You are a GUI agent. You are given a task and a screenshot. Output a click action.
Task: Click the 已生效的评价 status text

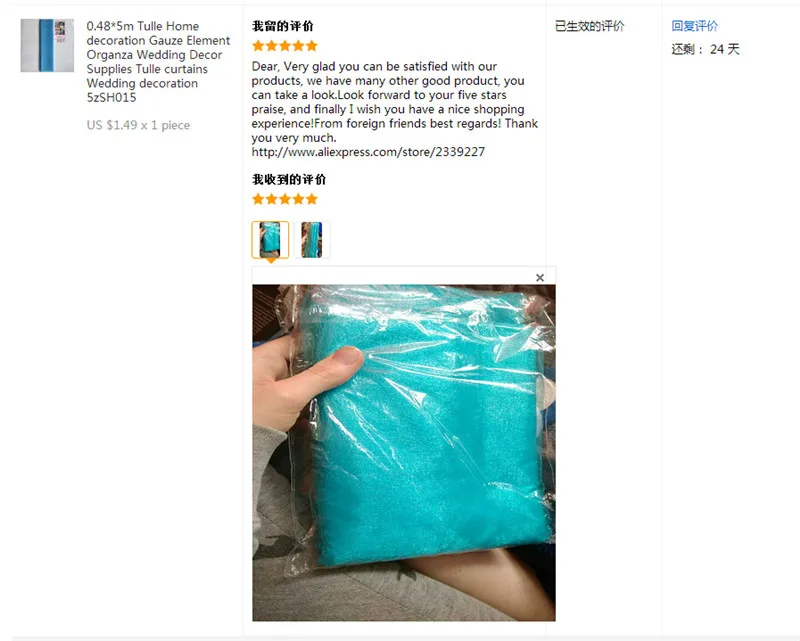tap(589, 26)
